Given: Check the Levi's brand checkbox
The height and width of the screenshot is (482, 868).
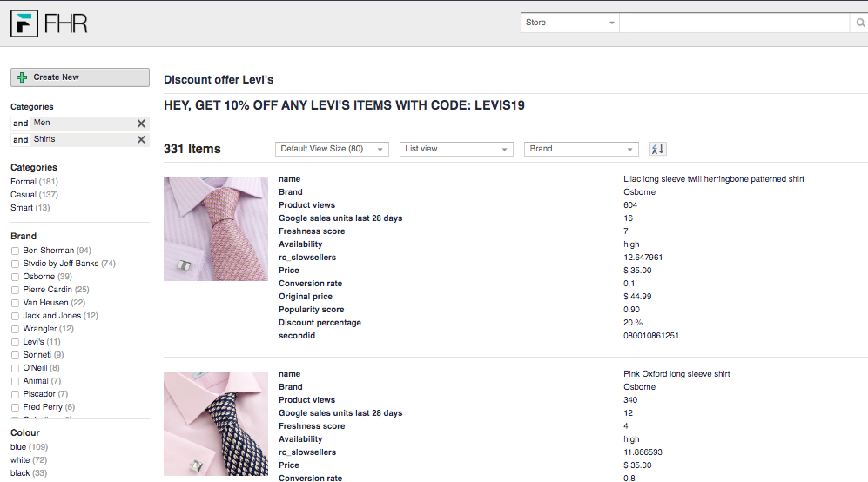Looking at the screenshot, I should click(15, 342).
